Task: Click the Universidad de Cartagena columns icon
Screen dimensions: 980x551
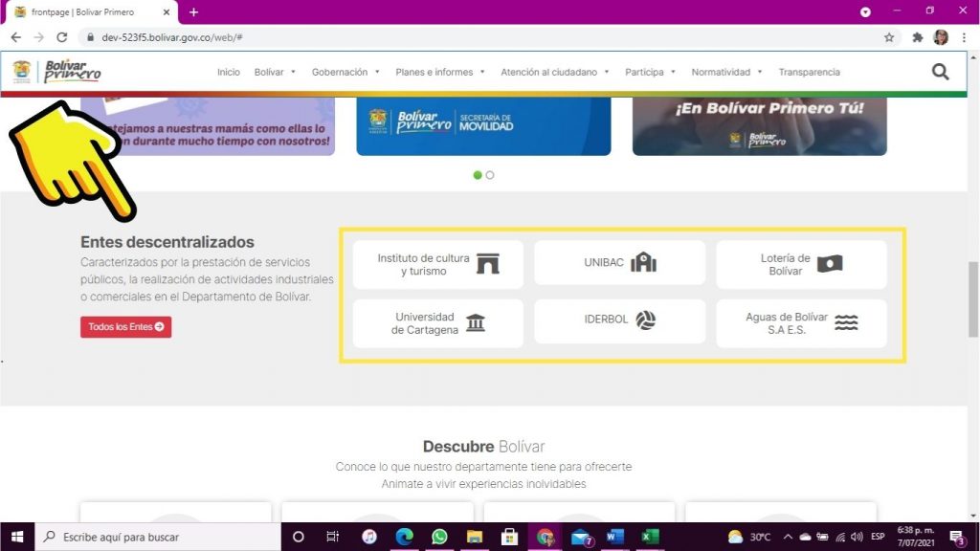Action: pos(476,322)
